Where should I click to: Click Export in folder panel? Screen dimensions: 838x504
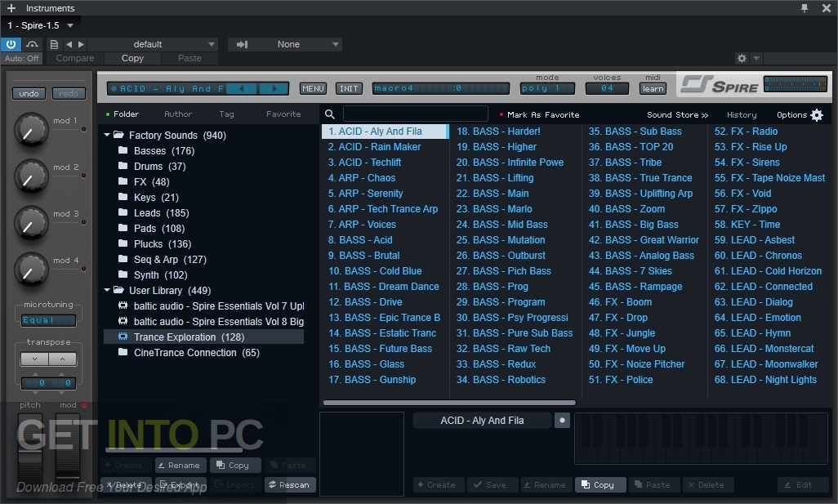point(181,484)
